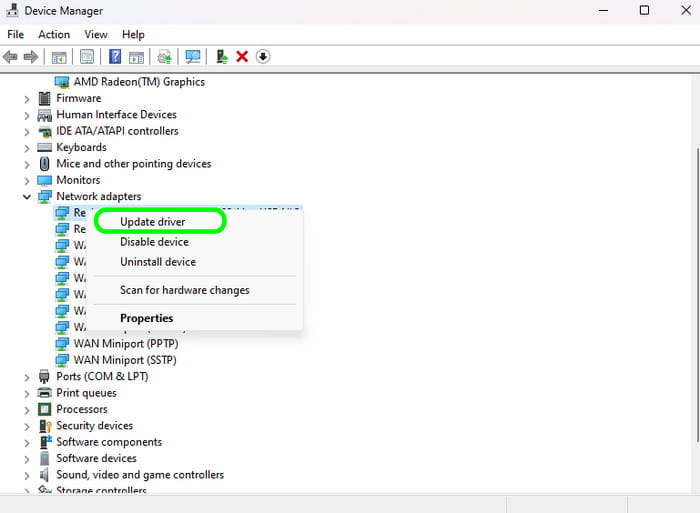The width and height of the screenshot is (700, 513).
Task: Click the vertical scrollbar thumb
Action: tap(696, 295)
